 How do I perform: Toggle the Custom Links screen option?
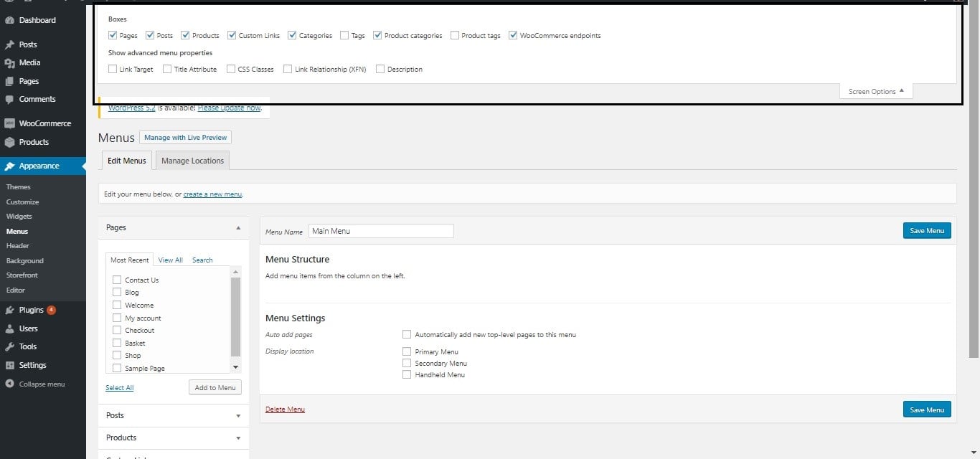click(x=232, y=35)
